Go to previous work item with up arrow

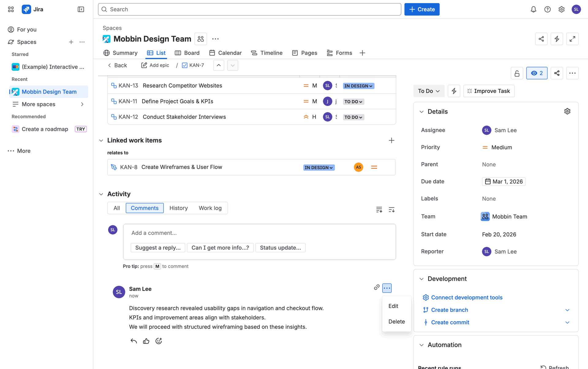tap(219, 65)
